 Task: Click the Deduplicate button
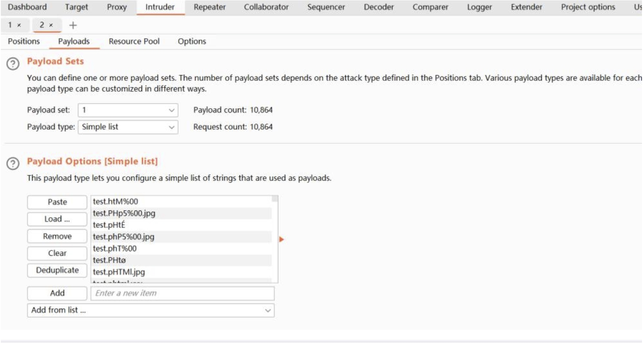click(x=57, y=270)
